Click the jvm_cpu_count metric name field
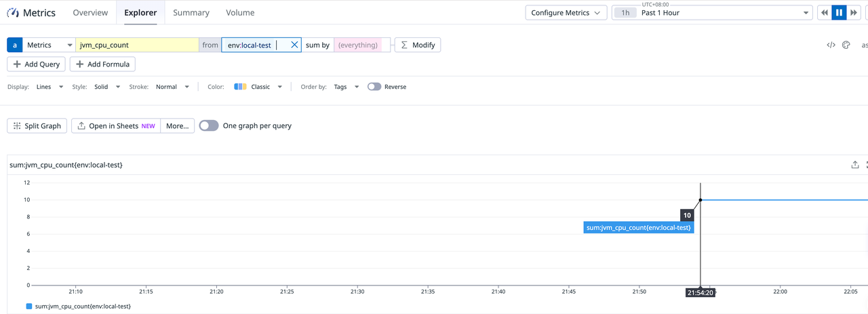The width and height of the screenshot is (868, 314). [137, 45]
